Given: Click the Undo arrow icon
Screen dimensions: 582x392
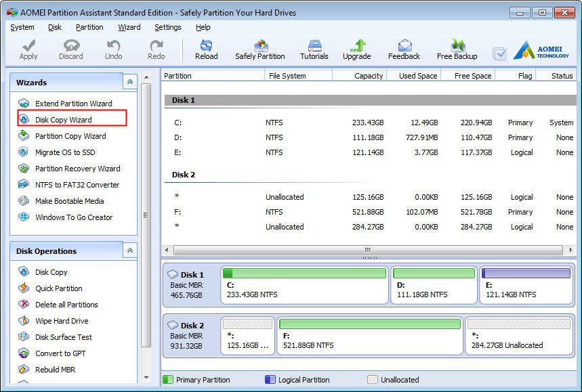Looking at the screenshot, I should pos(113,45).
